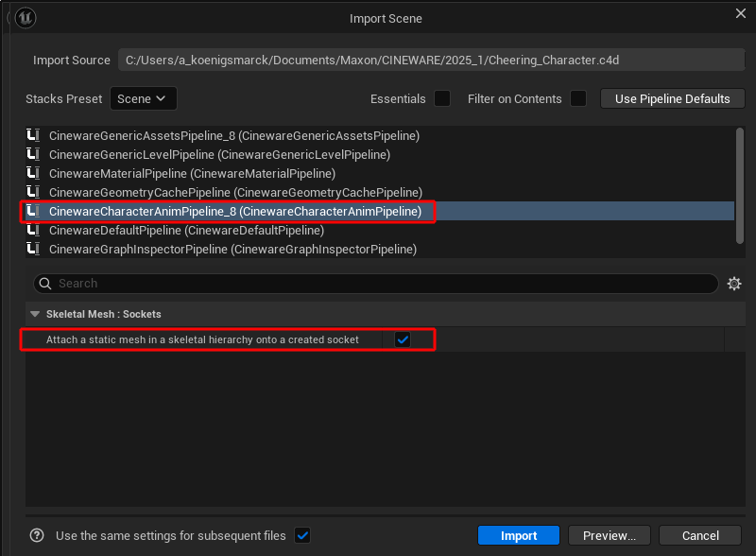The image size is (756, 556).
Task: Click the CinewareGraphInspectorPipeline pipeline icon
Action: [35, 250]
